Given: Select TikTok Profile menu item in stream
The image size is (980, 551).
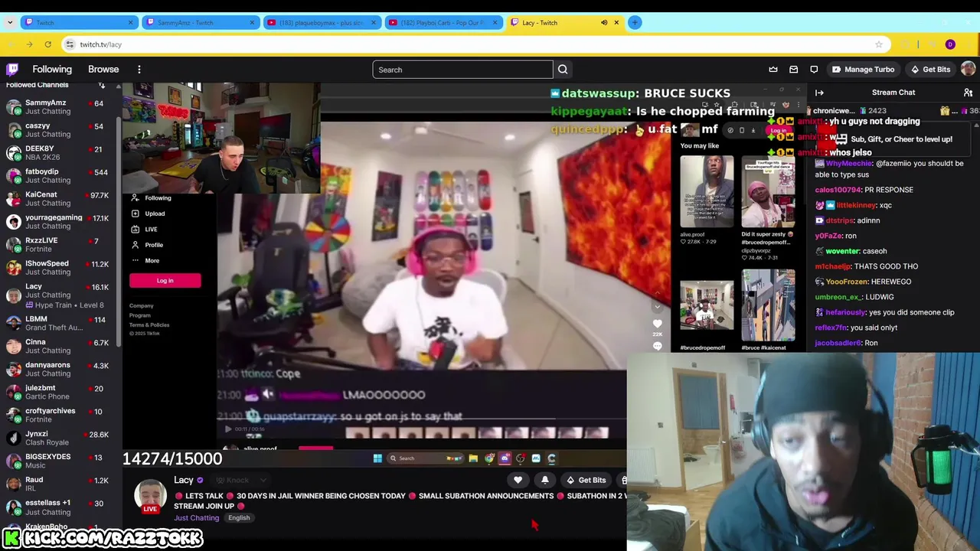Looking at the screenshot, I should [x=153, y=245].
